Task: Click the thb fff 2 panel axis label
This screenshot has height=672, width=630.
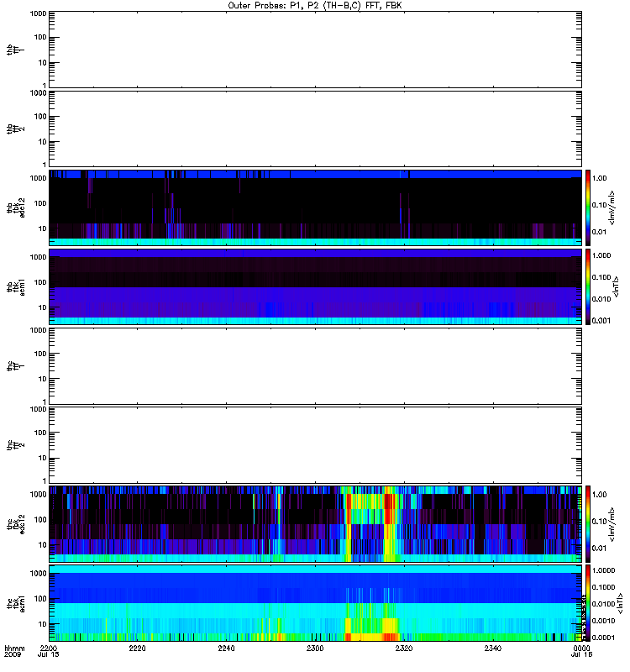Action: pyautogui.click(x=15, y=129)
